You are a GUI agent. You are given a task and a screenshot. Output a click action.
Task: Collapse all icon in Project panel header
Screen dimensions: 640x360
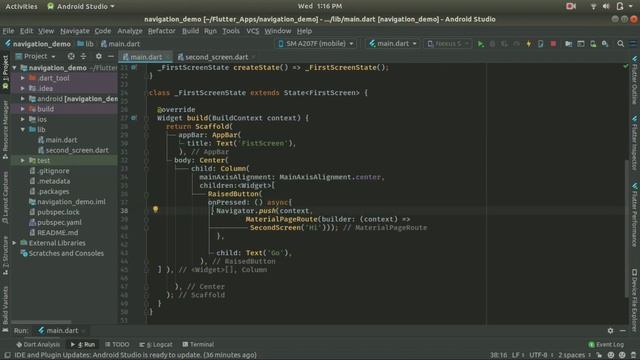pyautogui.click(x=83, y=56)
